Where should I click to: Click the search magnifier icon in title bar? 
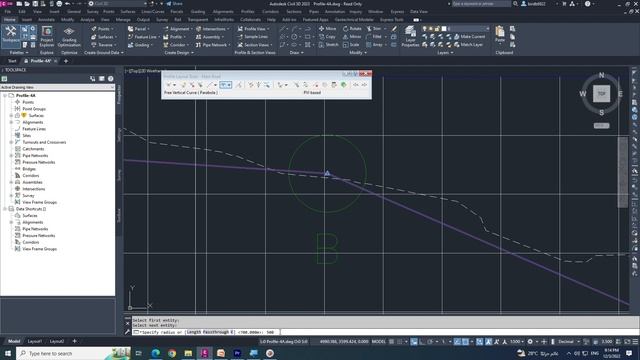[516, 4]
